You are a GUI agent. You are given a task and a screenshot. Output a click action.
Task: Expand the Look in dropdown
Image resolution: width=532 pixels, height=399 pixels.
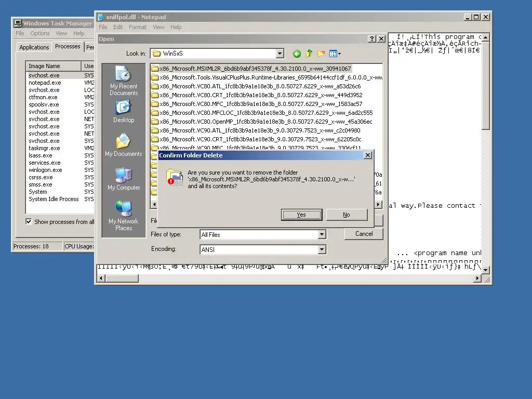coord(280,54)
